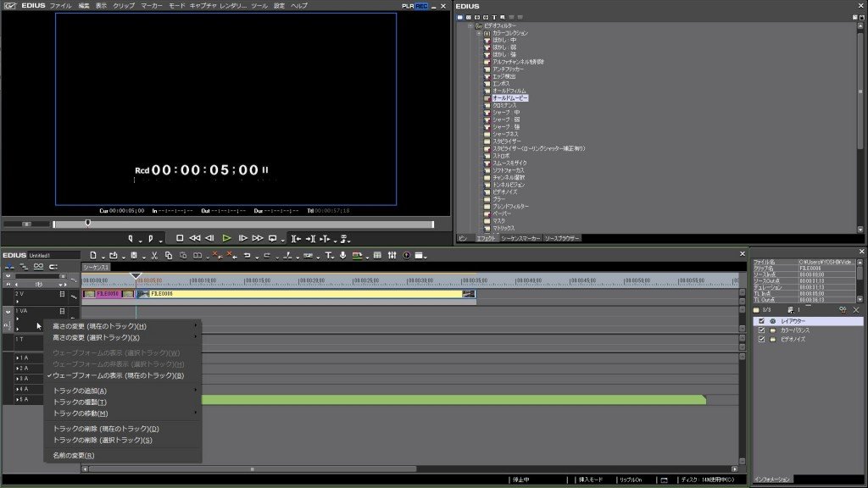
Task: Toggle the Layouter effect checkbox
Action: point(762,321)
